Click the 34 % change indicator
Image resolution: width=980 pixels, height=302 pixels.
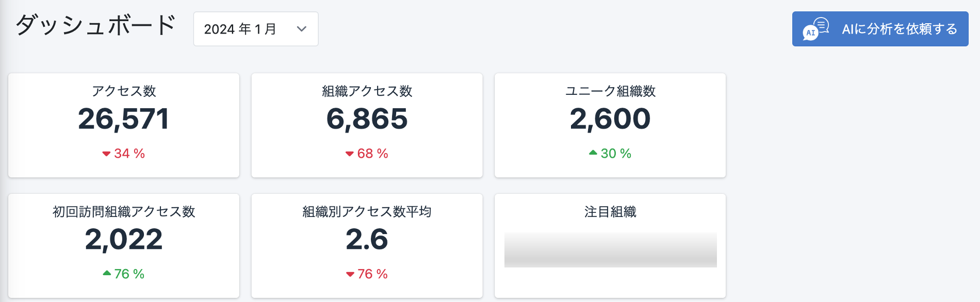point(123,154)
